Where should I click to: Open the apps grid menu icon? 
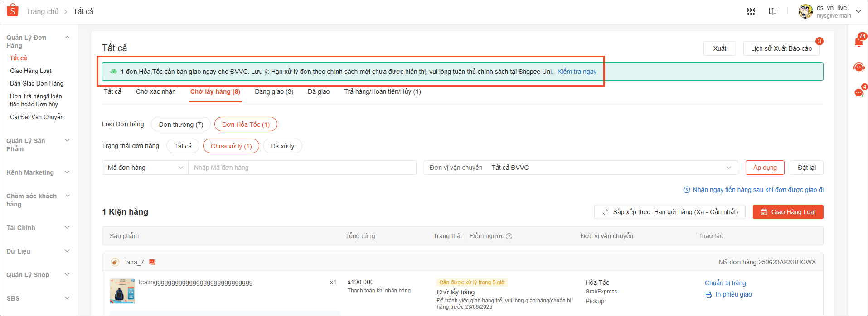[x=751, y=11]
